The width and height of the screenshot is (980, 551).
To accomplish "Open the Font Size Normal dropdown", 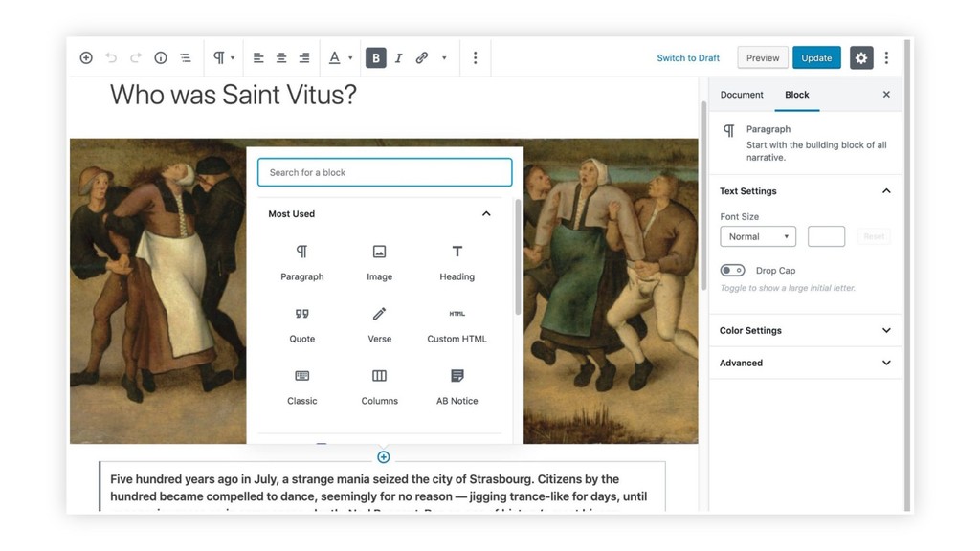I will (758, 236).
